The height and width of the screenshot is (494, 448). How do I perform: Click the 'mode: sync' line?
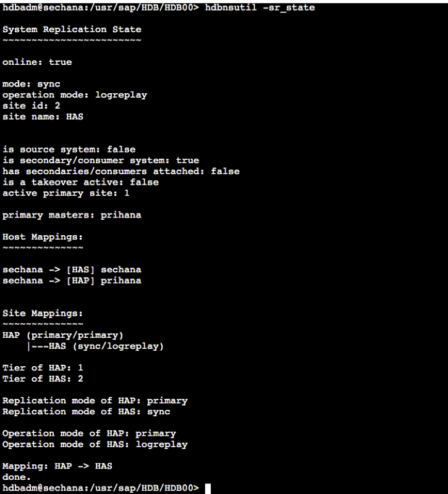pyautogui.click(x=32, y=84)
